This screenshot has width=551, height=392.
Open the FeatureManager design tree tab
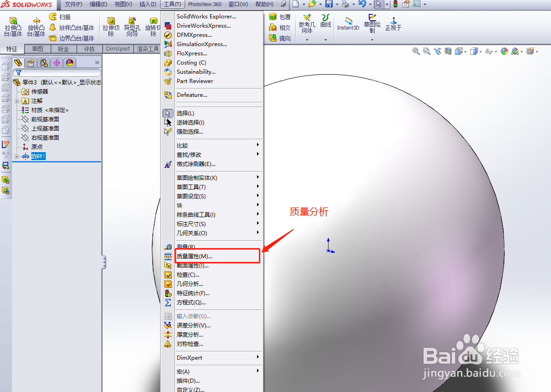point(18,63)
